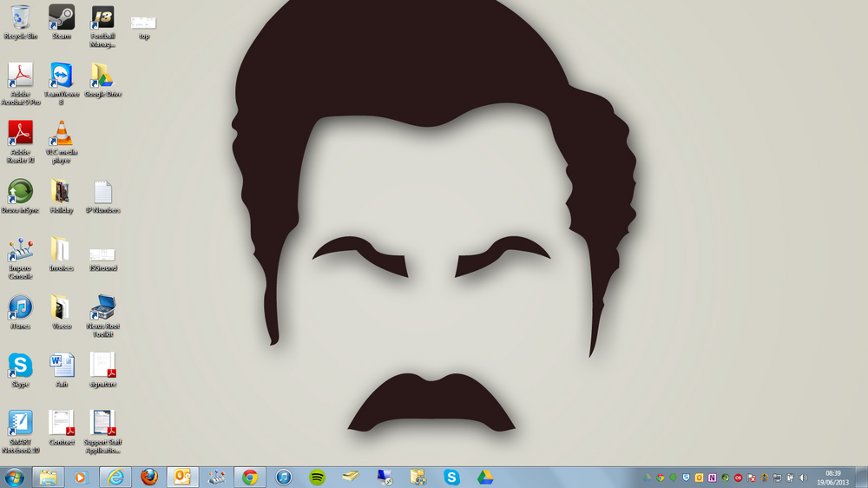Select the 'top' image file on desktop

point(144,27)
